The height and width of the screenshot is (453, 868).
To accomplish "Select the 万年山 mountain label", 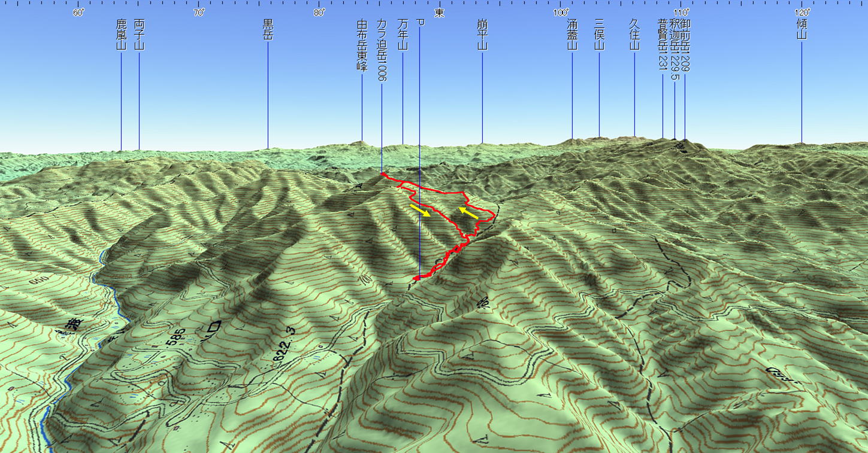I will [403, 34].
